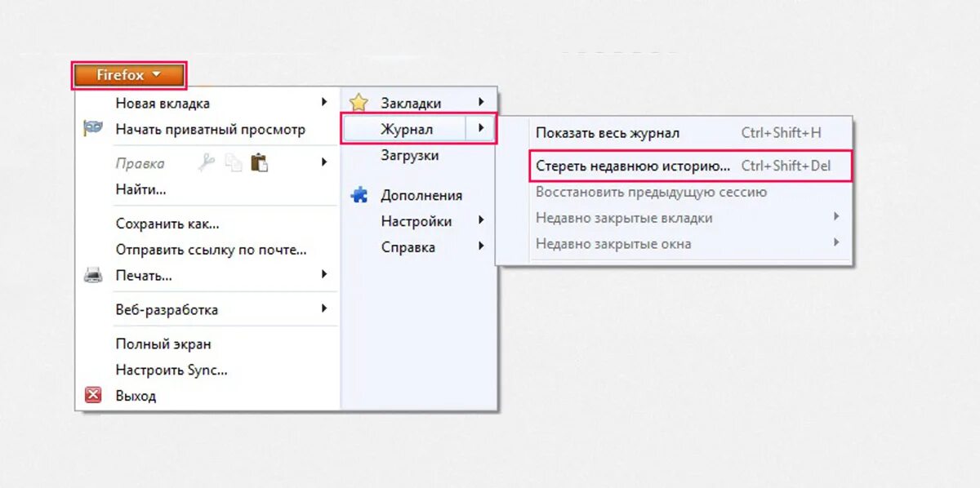This screenshot has height=488, width=980.
Task: Click the Copy pages icon
Action: 234,163
